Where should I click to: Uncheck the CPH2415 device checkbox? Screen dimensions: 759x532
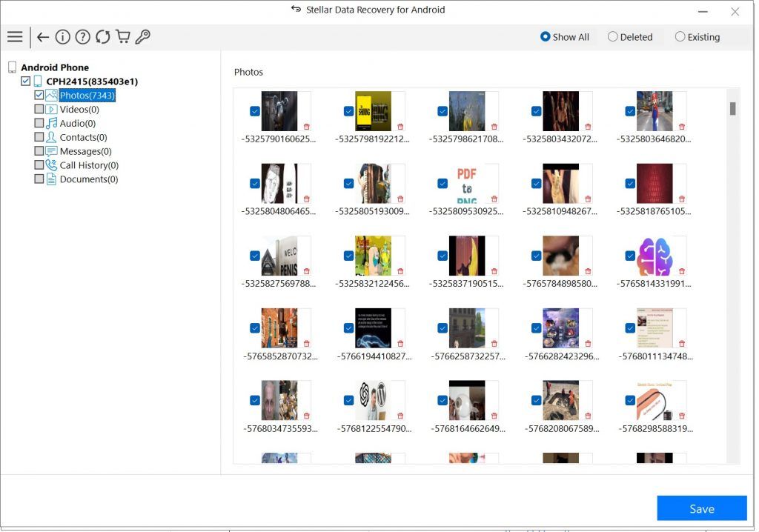tap(26, 82)
